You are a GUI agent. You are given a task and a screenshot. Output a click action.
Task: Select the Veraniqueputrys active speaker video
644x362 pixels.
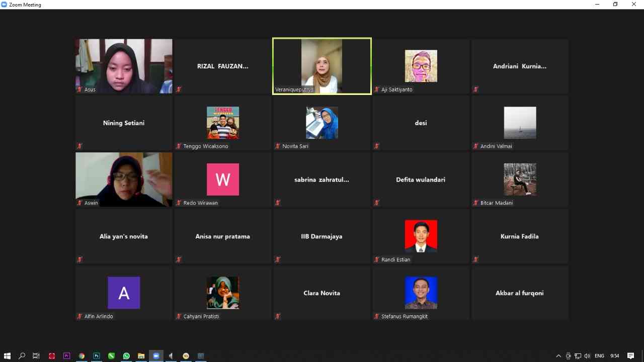(322, 66)
